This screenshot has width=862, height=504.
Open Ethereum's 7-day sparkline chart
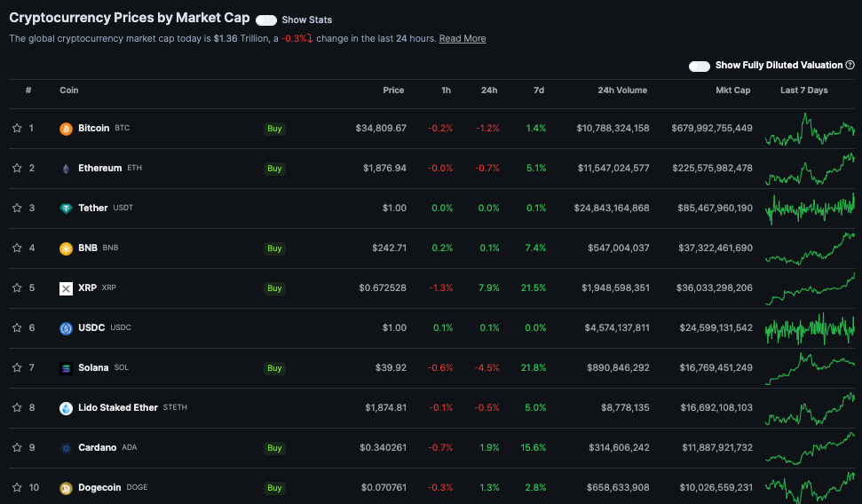810,169
